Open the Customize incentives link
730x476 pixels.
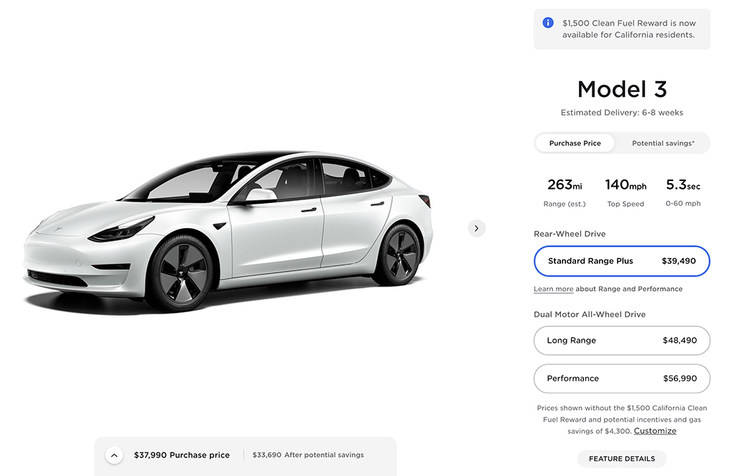click(655, 431)
